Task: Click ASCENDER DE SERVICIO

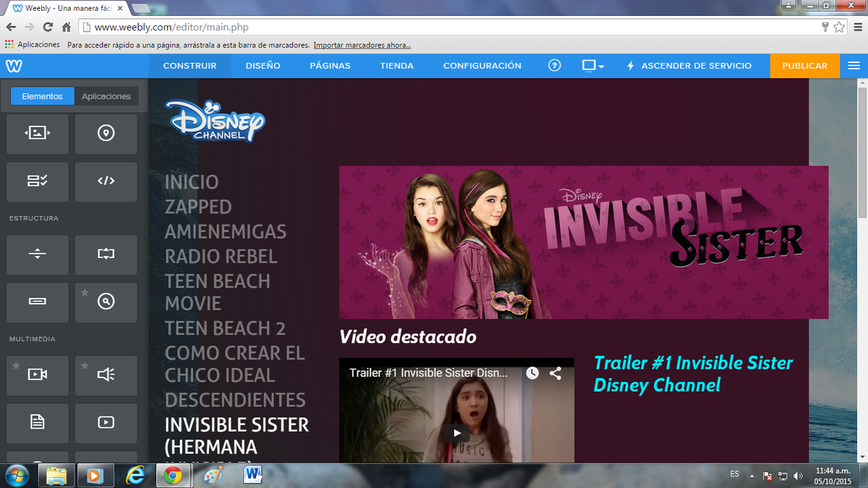Action: click(x=689, y=66)
